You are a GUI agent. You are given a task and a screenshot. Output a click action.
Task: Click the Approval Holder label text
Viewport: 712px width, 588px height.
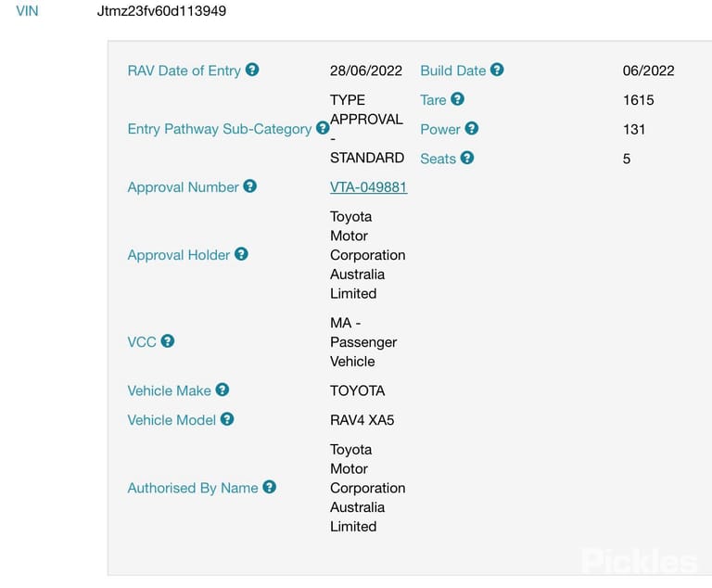pos(178,255)
